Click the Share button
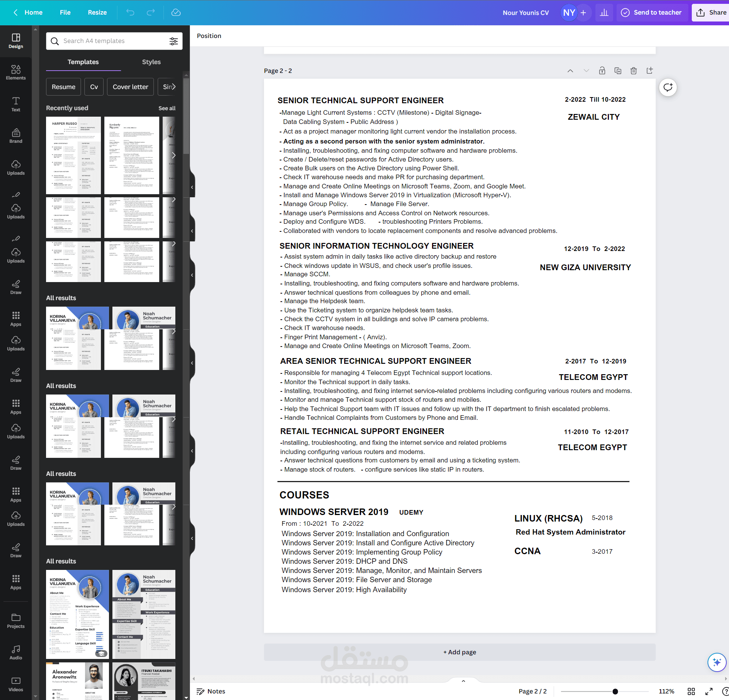Image resolution: width=729 pixels, height=700 pixels. tap(711, 13)
